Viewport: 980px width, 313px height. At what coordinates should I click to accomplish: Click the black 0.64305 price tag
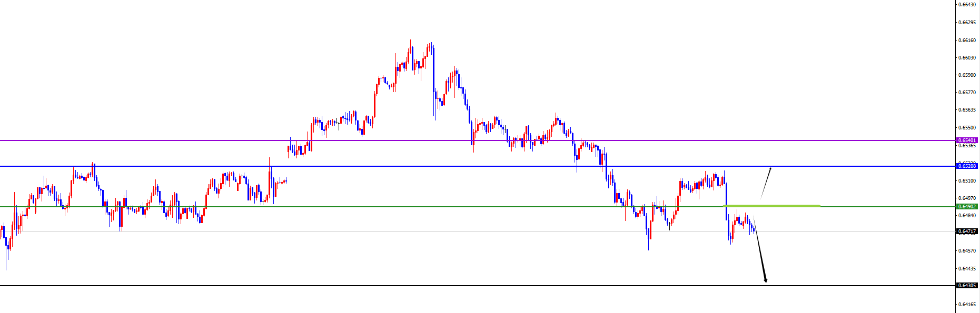click(x=967, y=286)
